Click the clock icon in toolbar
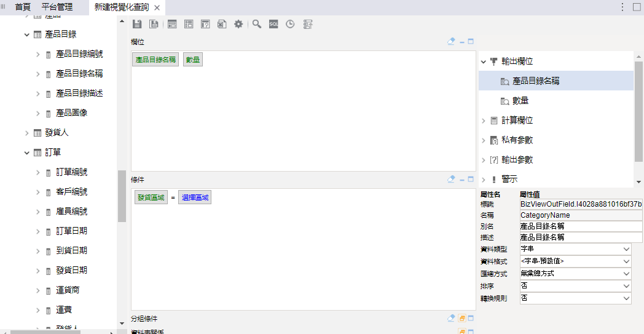644x334 pixels. (x=290, y=24)
